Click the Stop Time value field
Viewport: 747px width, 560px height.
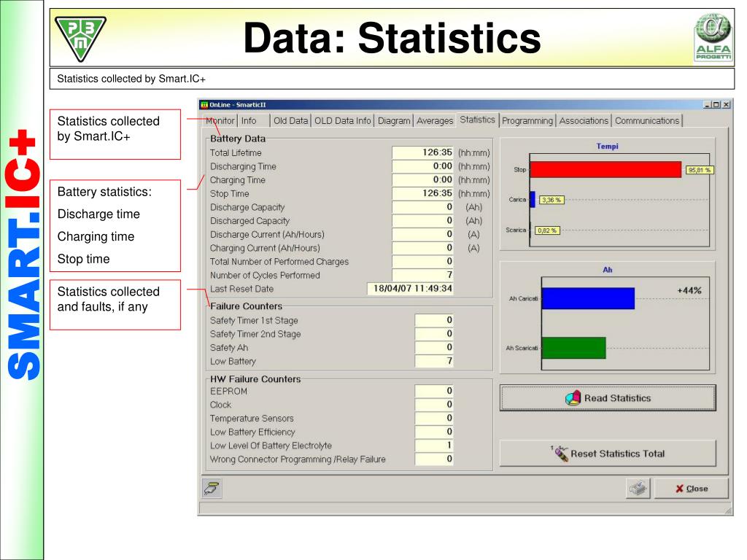click(422, 193)
